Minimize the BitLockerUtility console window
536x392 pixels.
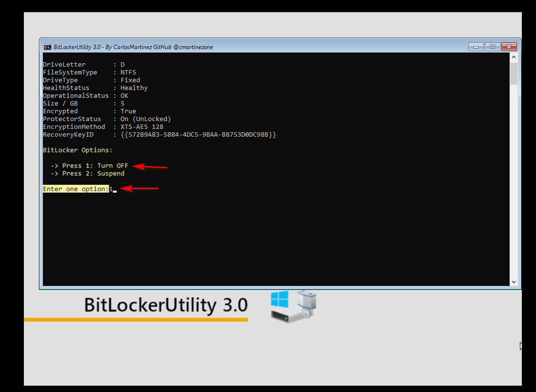coord(476,47)
